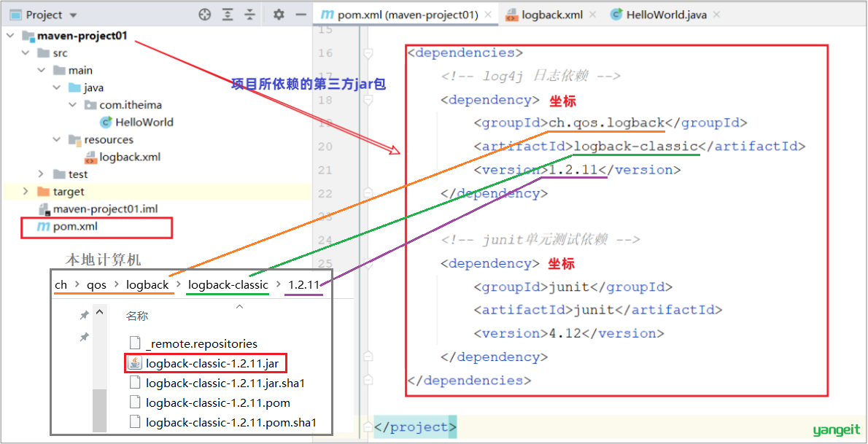Click the 1.2.11 breadcrumb in Explorer path
Screen dimensions: 868x444
(x=303, y=284)
